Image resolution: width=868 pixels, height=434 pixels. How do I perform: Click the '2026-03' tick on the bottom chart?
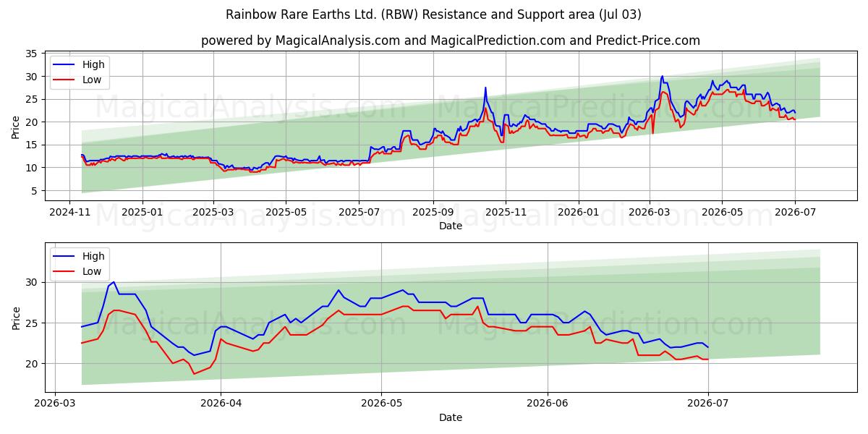click(55, 403)
